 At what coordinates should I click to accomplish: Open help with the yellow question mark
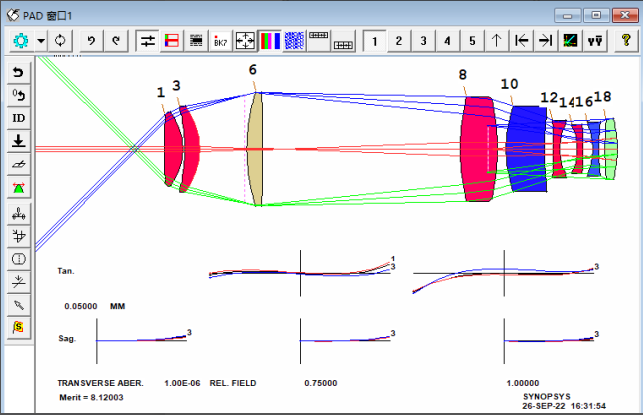point(626,41)
